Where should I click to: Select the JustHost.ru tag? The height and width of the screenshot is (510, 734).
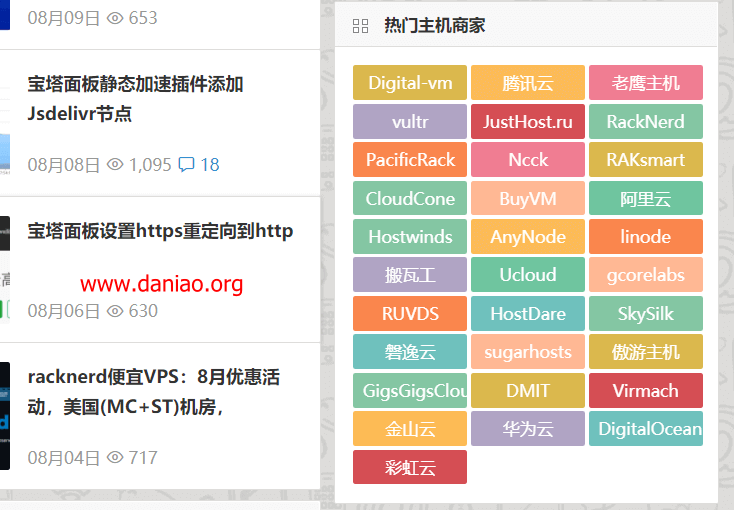tap(528, 122)
